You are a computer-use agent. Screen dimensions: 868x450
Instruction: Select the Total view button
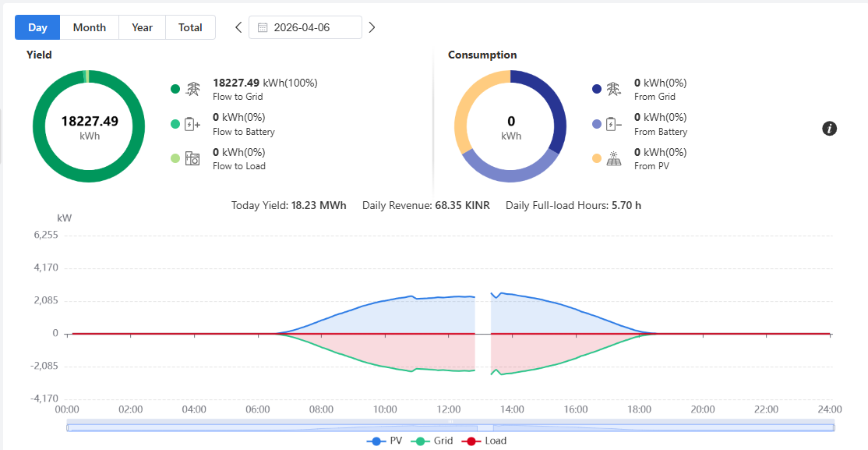pyautogui.click(x=190, y=27)
